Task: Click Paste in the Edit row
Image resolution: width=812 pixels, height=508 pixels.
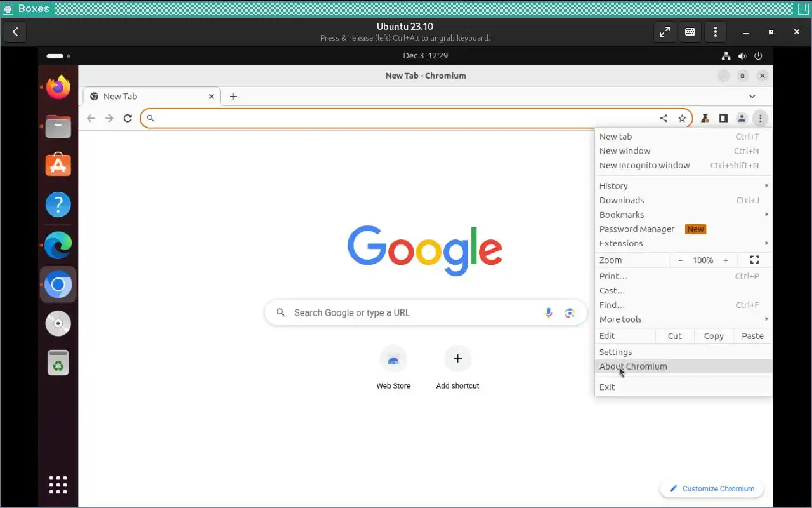Action: pyautogui.click(x=753, y=336)
